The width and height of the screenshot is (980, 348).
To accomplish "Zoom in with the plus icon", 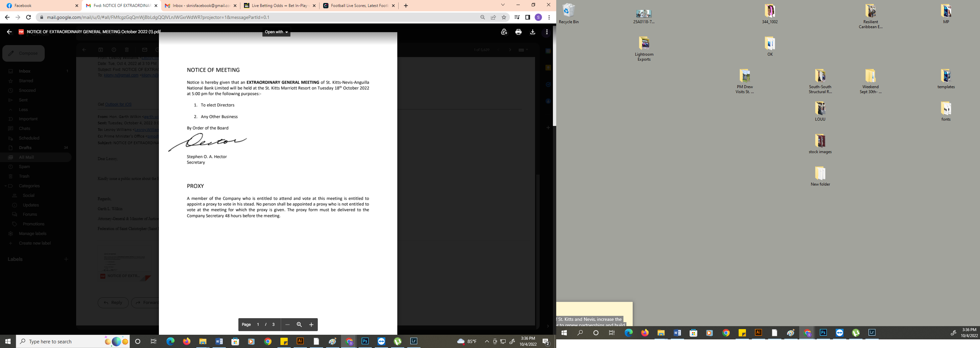I will (x=311, y=324).
